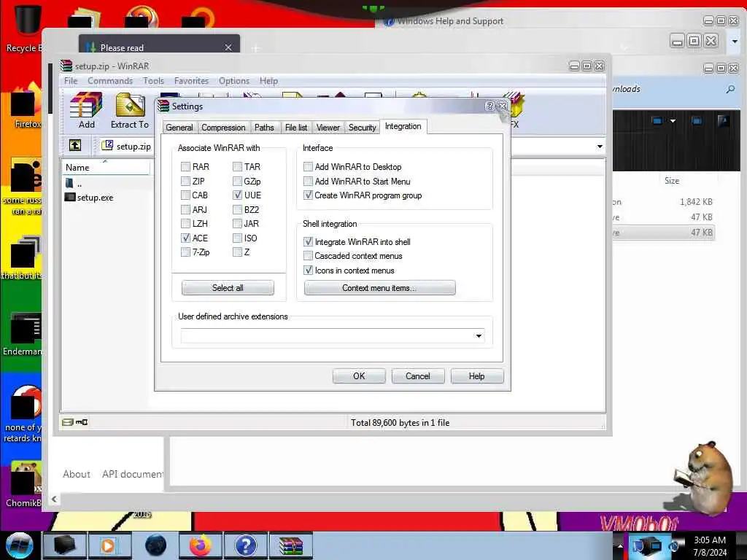Click the Select all button
The width and height of the screenshot is (747, 560).
coord(228,287)
